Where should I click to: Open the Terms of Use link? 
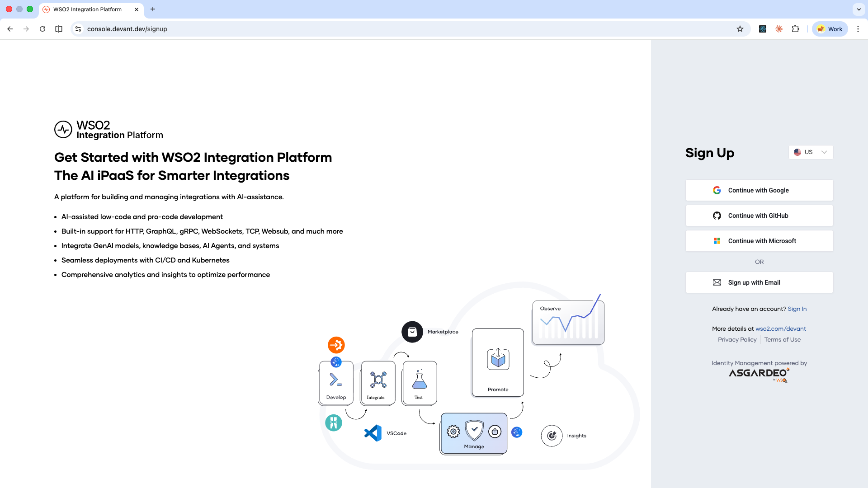pyautogui.click(x=783, y=340)
